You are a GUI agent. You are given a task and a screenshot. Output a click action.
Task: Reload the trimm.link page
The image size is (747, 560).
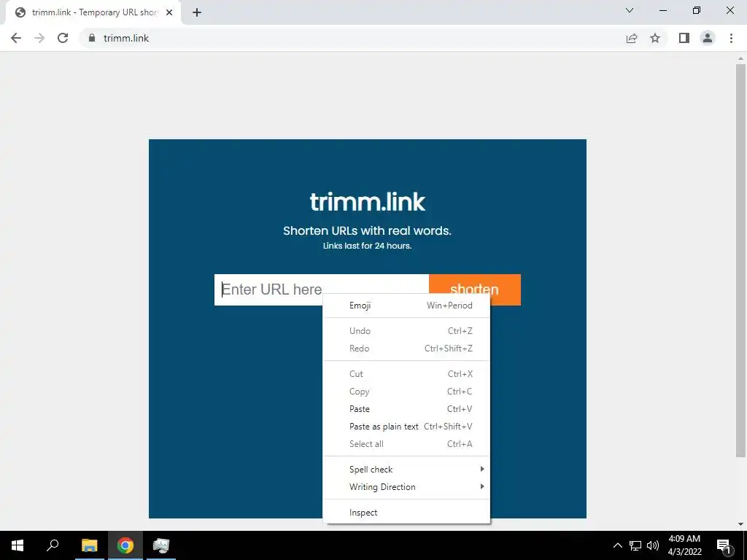tap(63, 38)
